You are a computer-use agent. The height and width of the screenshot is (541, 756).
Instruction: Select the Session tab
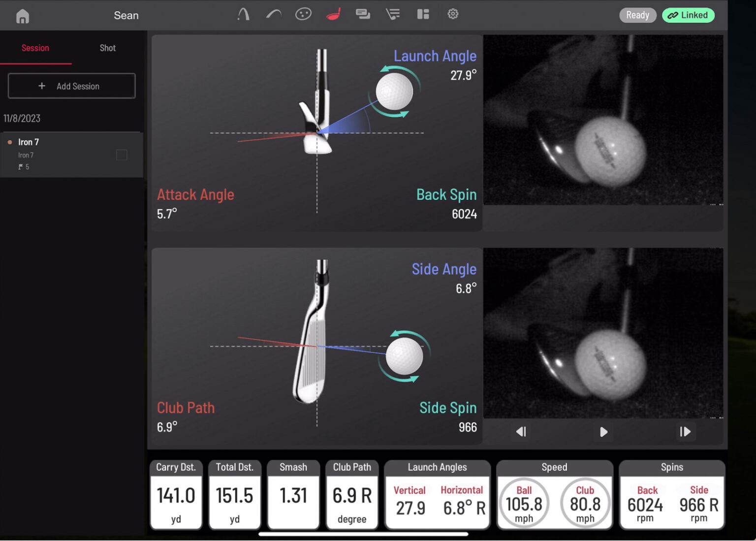point(35,48)
